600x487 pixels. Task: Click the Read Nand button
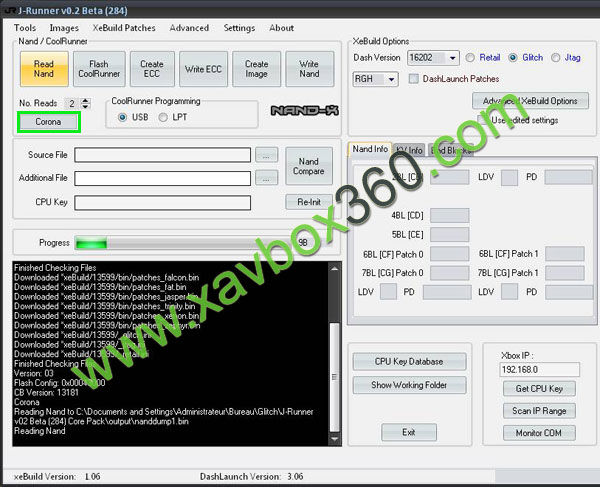44,69
